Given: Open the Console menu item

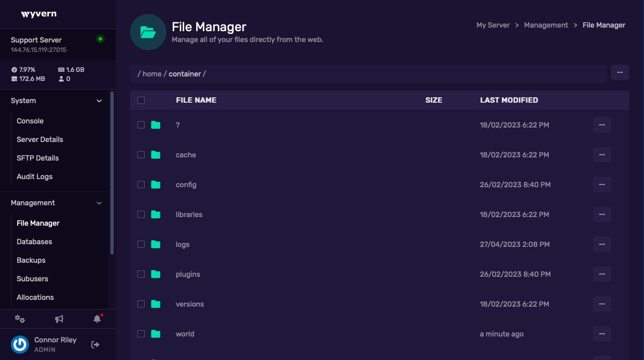Looking at the screenshot, I should [x=30, y=121].
